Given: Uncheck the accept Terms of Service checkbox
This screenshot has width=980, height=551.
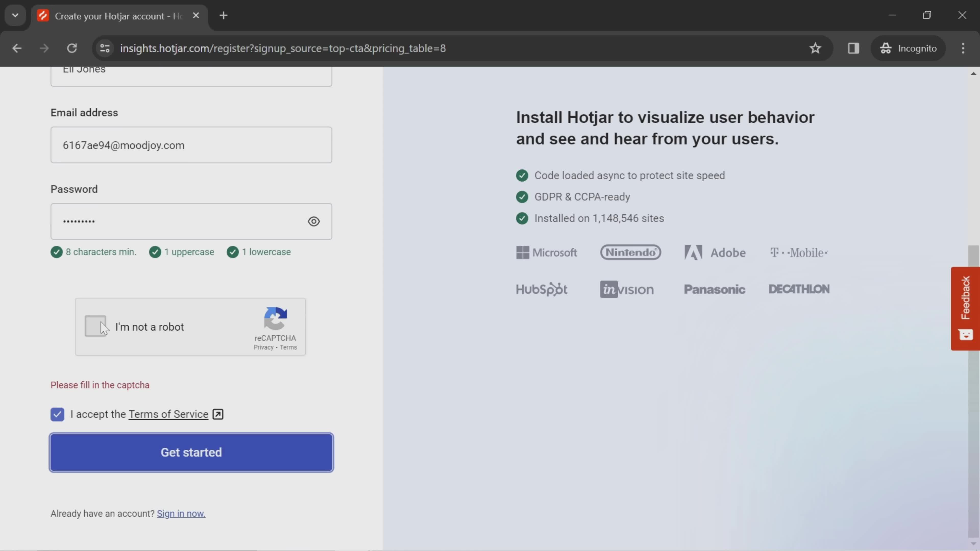Looking at the screenshot, I should point(57,414).
